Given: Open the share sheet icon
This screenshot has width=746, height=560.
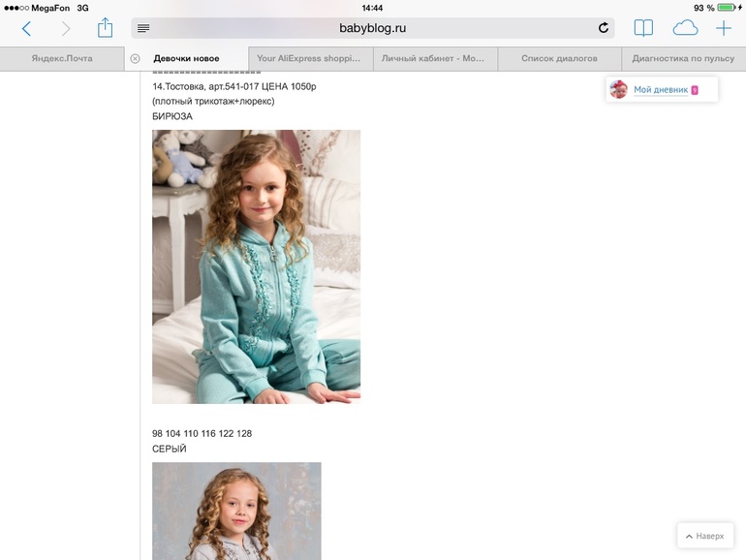Looking at the screenshot, I should click(x=105, y=27).
